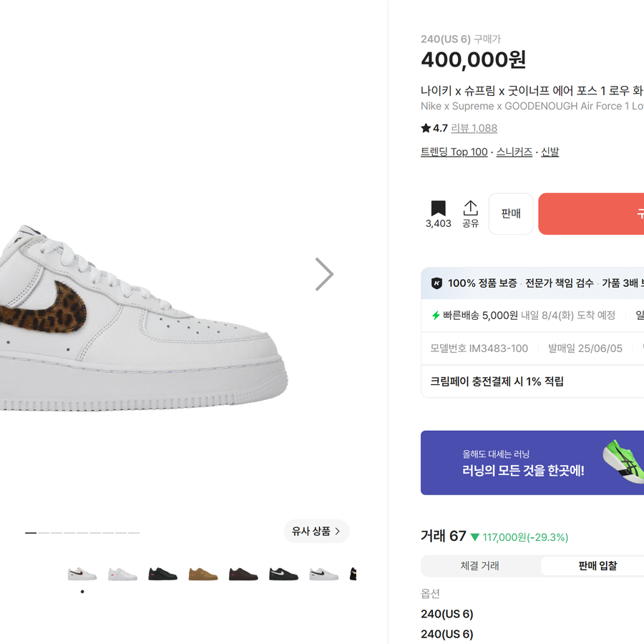The height and width of the screenshot is (644, 644).
Task: Open 트렌딩 Top 100 category link
Action: 454,152
